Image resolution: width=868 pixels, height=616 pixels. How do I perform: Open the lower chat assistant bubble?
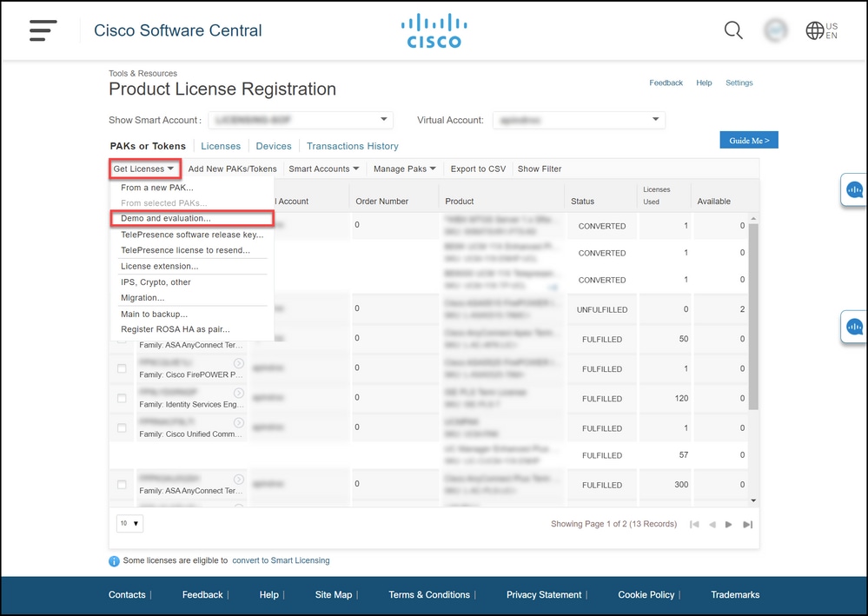point(854,327)
